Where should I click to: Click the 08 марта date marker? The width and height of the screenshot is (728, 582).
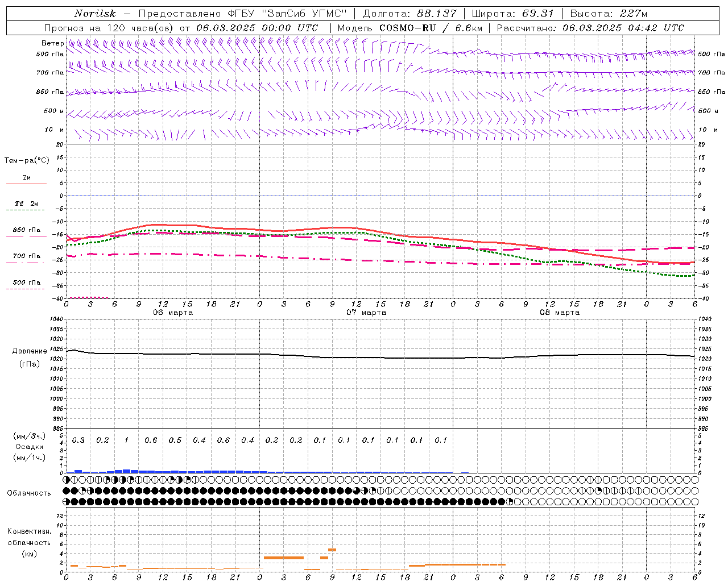pyautogui.click(x=560, y=313)
